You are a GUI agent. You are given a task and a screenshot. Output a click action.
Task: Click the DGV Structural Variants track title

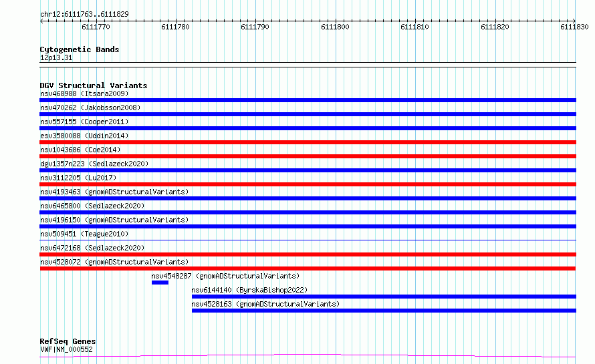pos(94,85)
